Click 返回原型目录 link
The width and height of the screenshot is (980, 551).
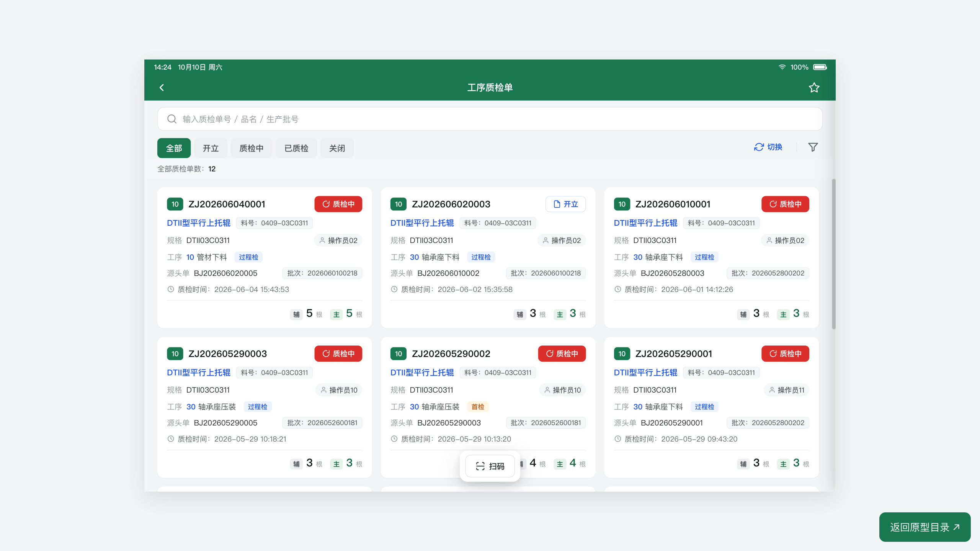tap(925, 527)
